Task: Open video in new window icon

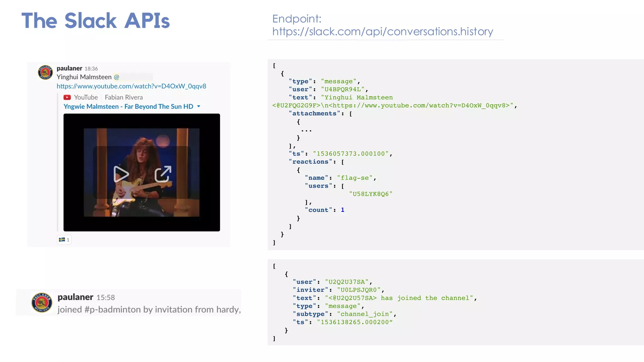Action: click(x=163, y=174)
